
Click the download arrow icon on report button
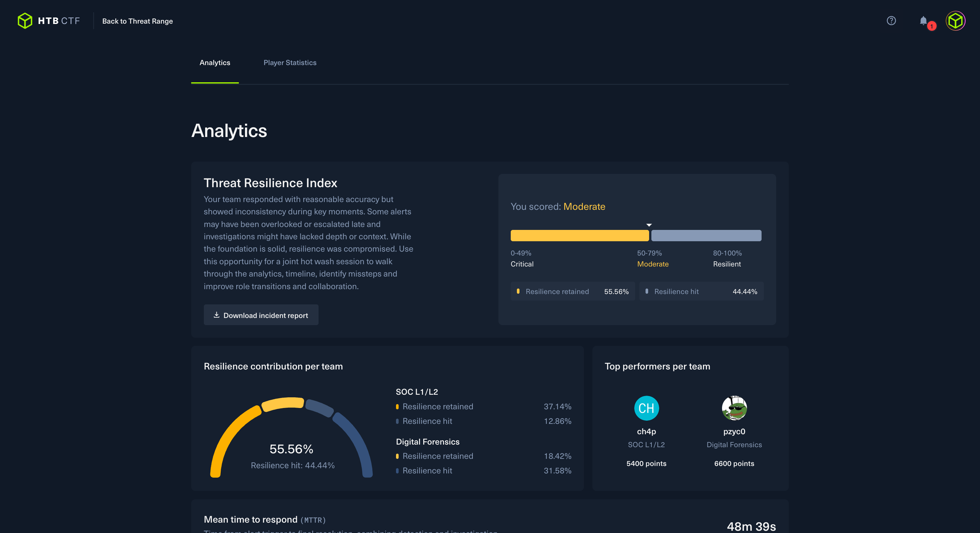pos(216,315)
